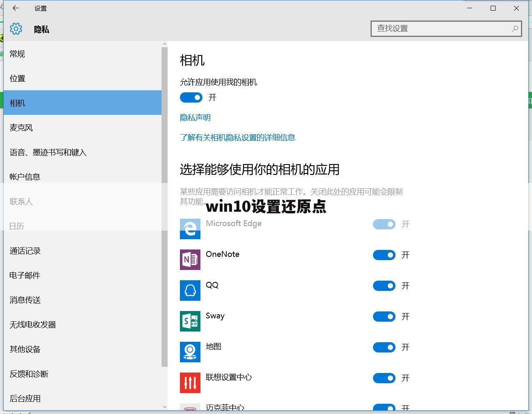Click the 选择能够使用你的相机的应用 heading
The height and width of the screenshot is (414, 532).
tap(259, 169)
